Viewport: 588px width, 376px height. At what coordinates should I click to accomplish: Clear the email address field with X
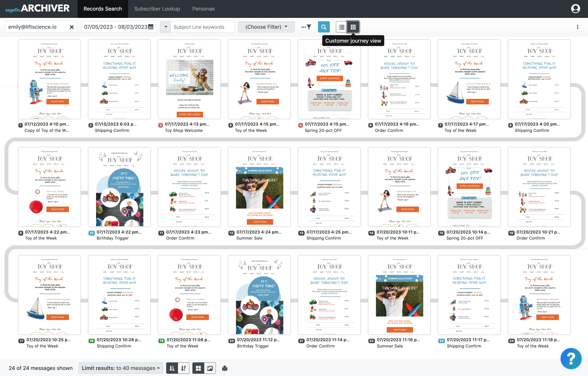tap(72, 27)
